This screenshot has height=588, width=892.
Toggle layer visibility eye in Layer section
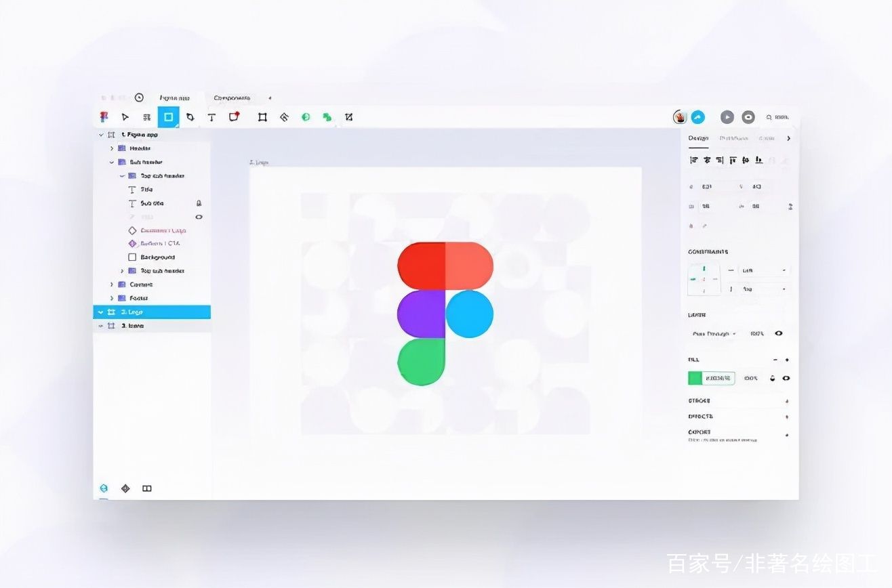[778, 333]
